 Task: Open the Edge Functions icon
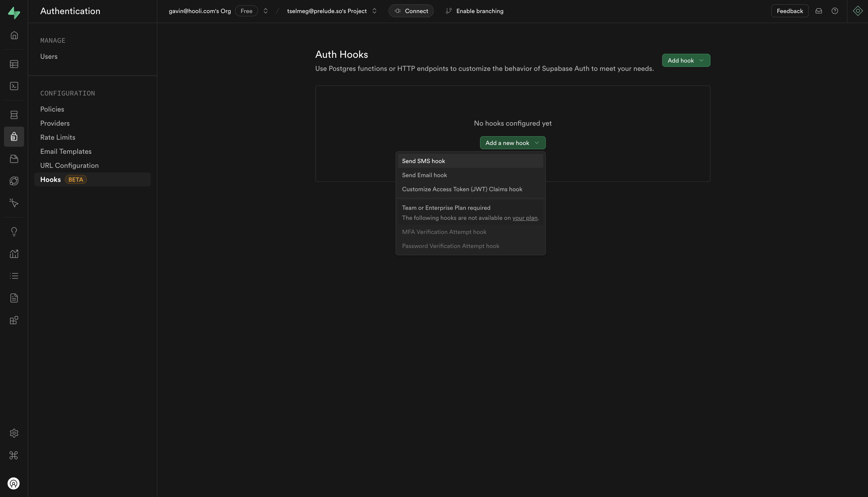point(14,181)
